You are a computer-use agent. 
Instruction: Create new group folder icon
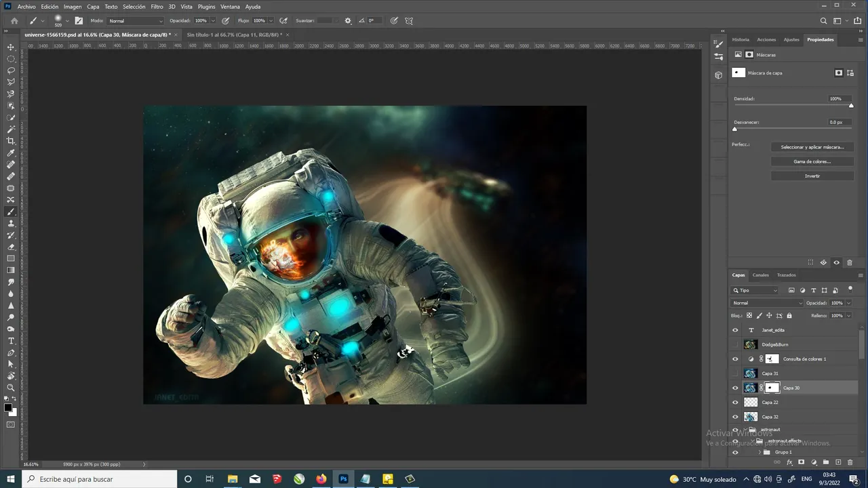826,462
